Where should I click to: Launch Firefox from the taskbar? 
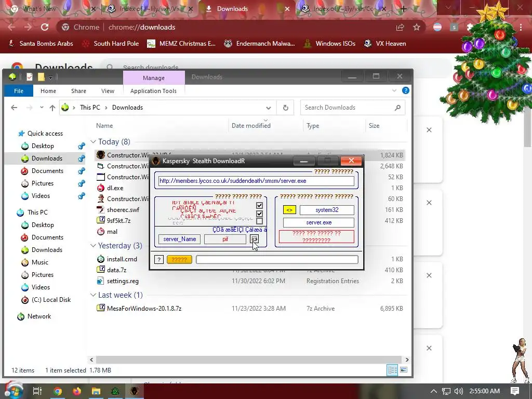77,391
